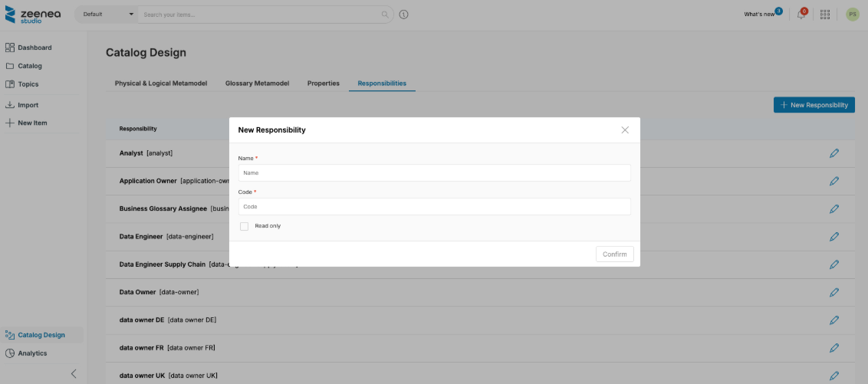Edit the Data Owner responsibility pencil icon

[x=834, y=292]
